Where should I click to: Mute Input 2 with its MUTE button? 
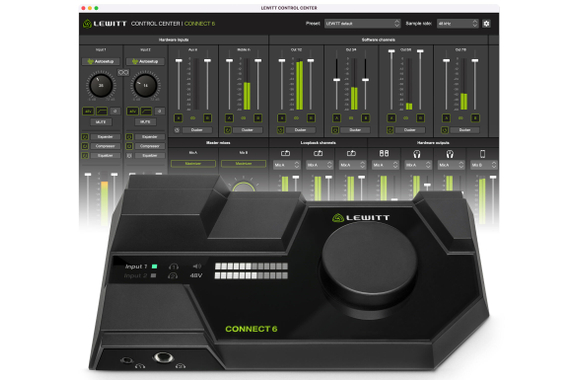click(x=145, y=122)
